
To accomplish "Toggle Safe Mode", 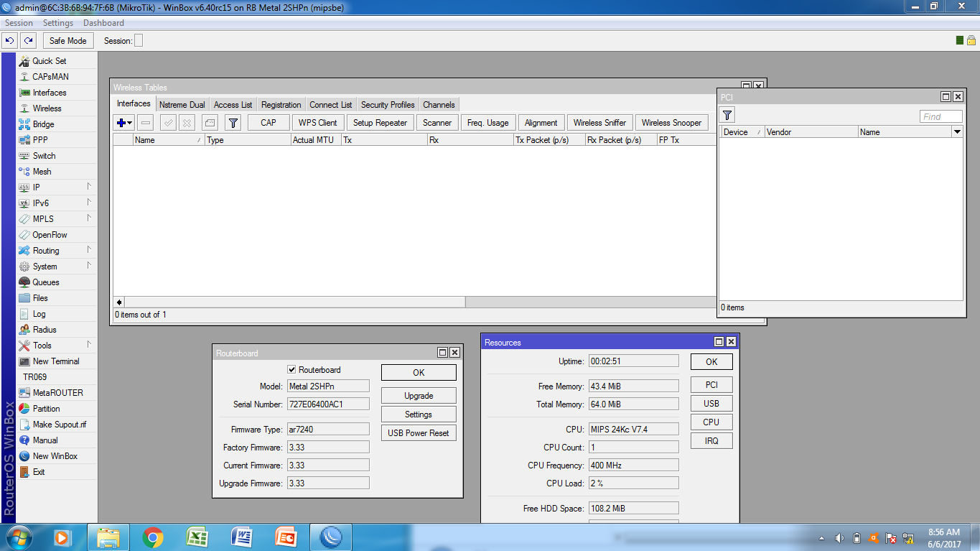I will 67,41.
